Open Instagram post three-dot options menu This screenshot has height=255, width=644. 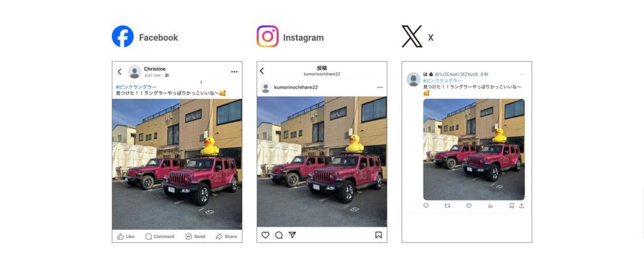click(379, 88)
